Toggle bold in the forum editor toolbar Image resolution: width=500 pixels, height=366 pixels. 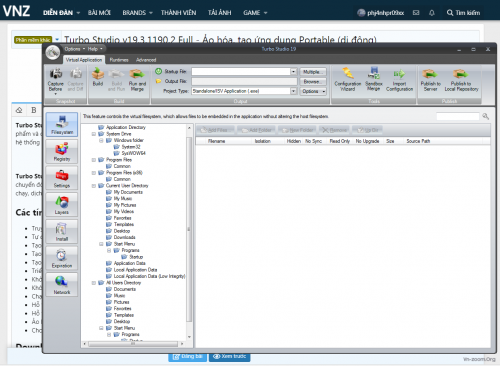(34, 110)
